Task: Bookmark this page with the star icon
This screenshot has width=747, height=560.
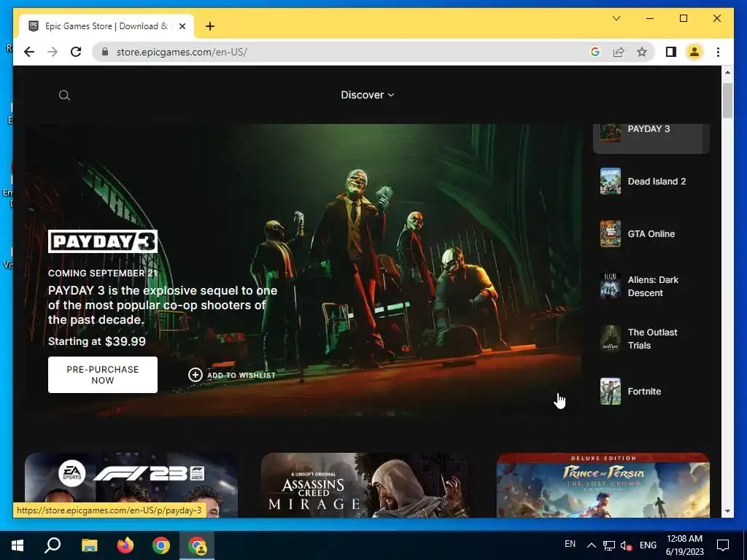Action: [642, 52]
